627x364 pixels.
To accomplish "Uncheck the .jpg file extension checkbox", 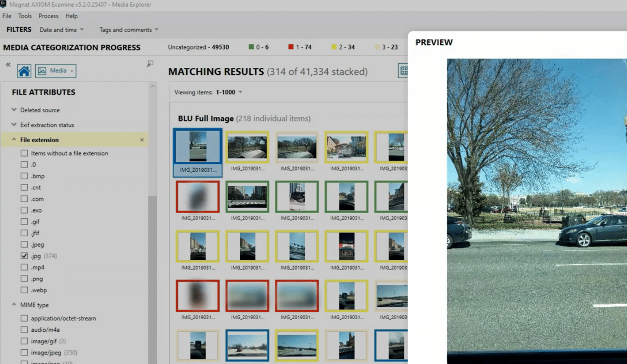I will pyautogui.click(x=24, y=256).
